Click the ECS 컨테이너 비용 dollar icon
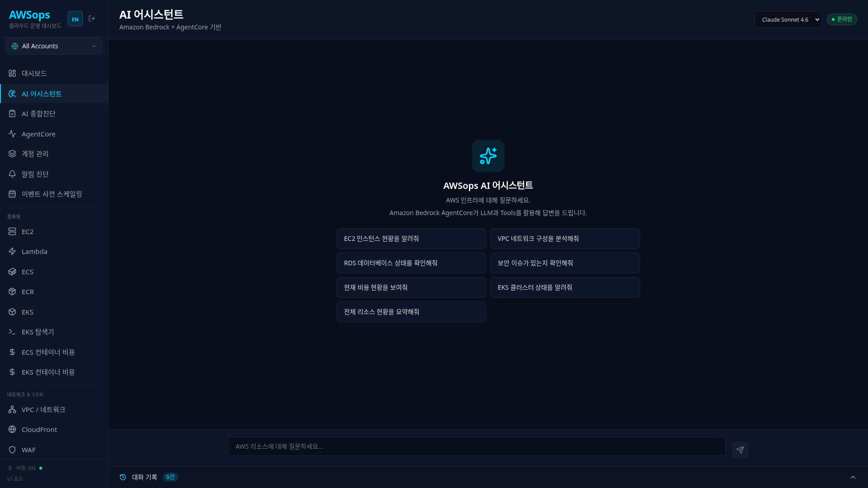The height and width of the screenshot is (488, 868). pos(12,352)
